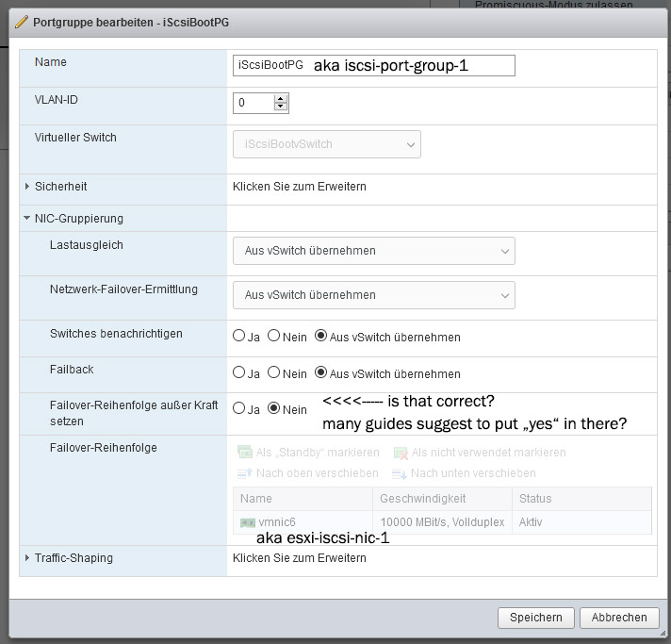671x644 pixels.
Task: Select the vmnic6 row in the adapter table
Action: pyautogui.click(x=442, y=522)
